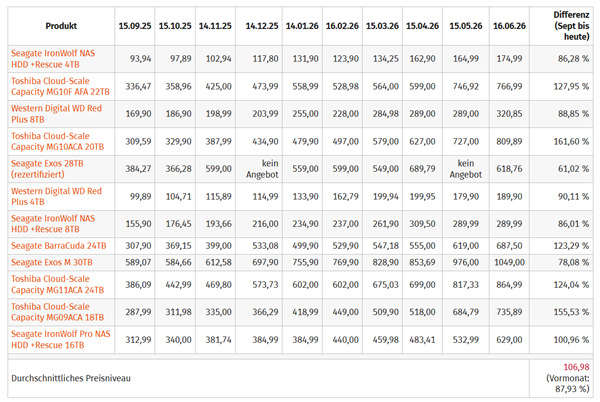Click the Durchschnittliches Preisniveau row label
This screenshot has width=600, height=402.
tap(71, 378)
